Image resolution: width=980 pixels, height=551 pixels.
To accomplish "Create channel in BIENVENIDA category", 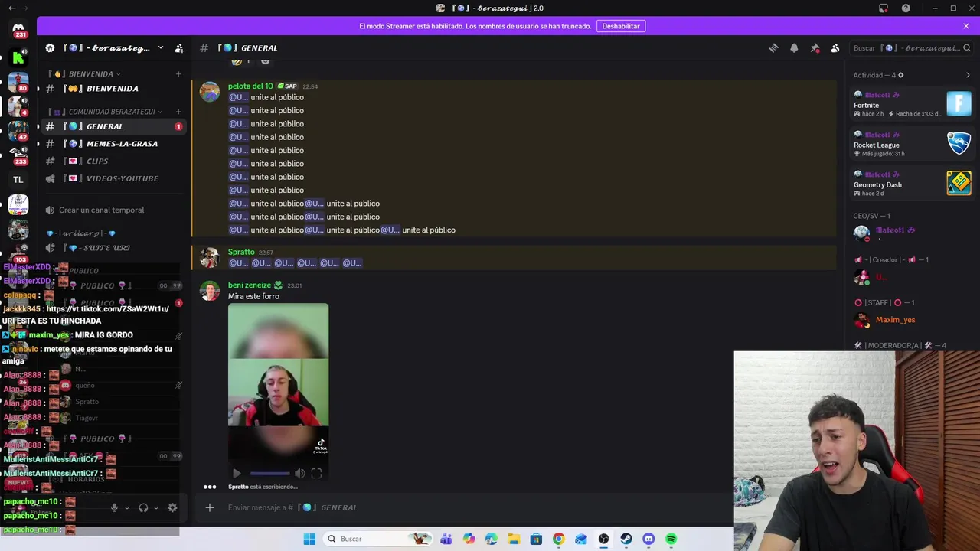I will [178, 74].
